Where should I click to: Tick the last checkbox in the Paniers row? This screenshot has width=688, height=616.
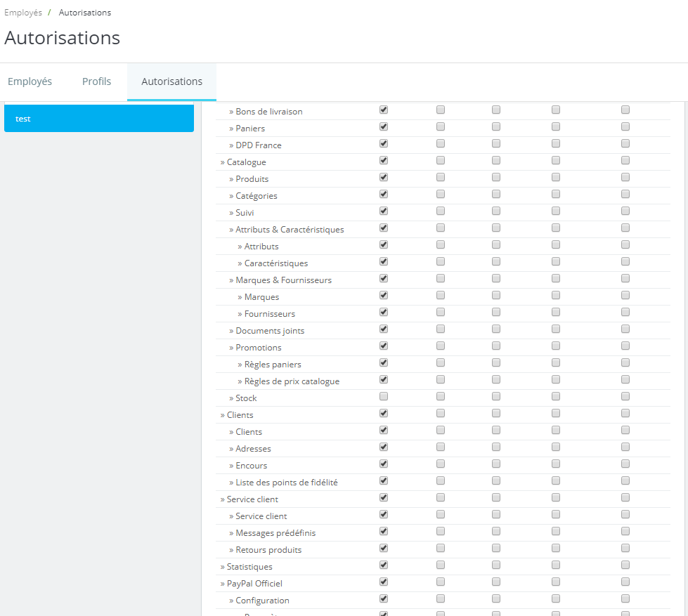point(625,126)
